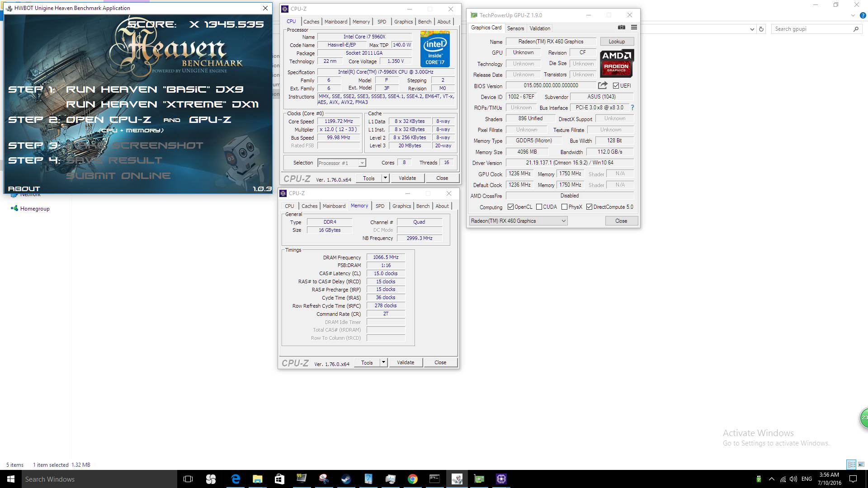Click OPEN CPU-Z in HWBOT Heaven
This screenshot has width=868, height=488.
pos(108,120)
